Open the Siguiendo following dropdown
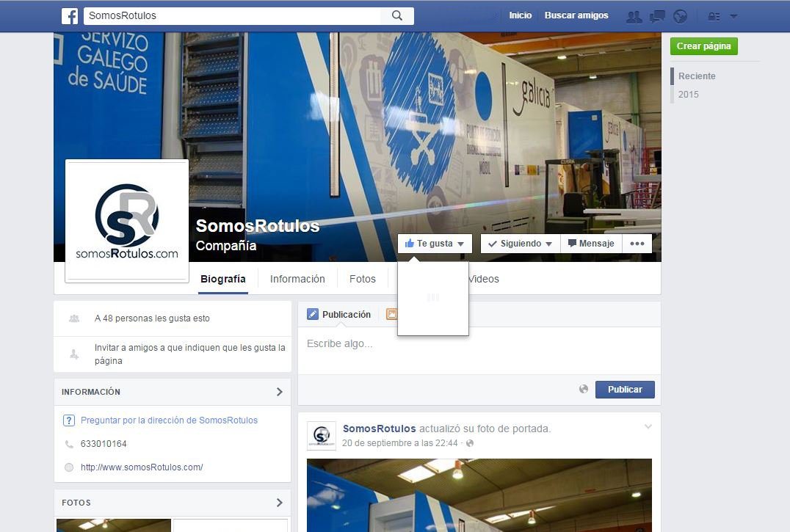The width and height of the screenshot is (790, 532). pyautogui.click(x=520, y=244)
